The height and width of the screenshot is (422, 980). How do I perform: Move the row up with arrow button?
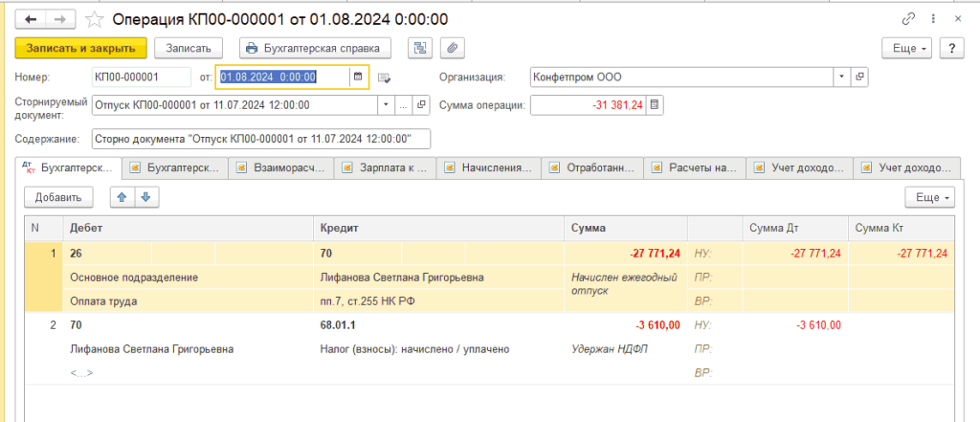[121, 197]
